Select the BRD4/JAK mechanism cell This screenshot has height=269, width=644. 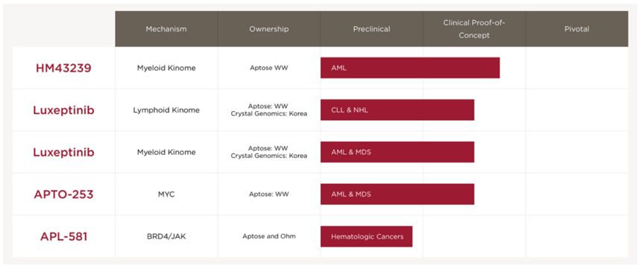[x=166, y=236]
